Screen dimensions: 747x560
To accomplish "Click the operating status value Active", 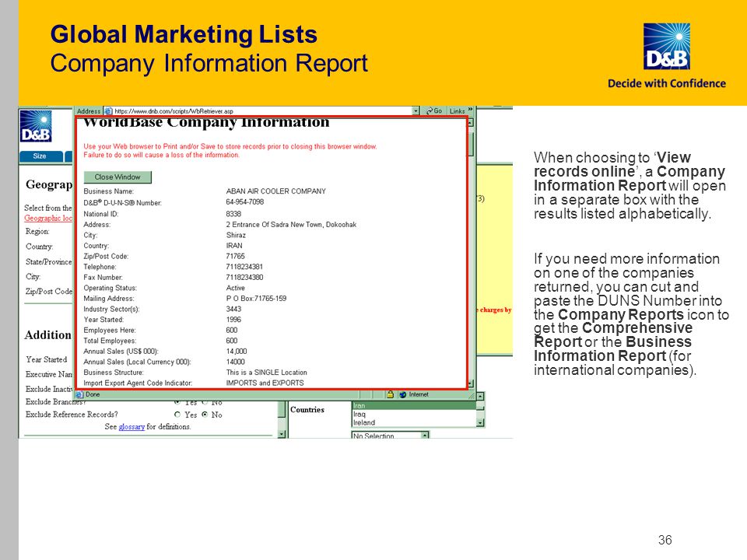I will [x=235, y=288].
